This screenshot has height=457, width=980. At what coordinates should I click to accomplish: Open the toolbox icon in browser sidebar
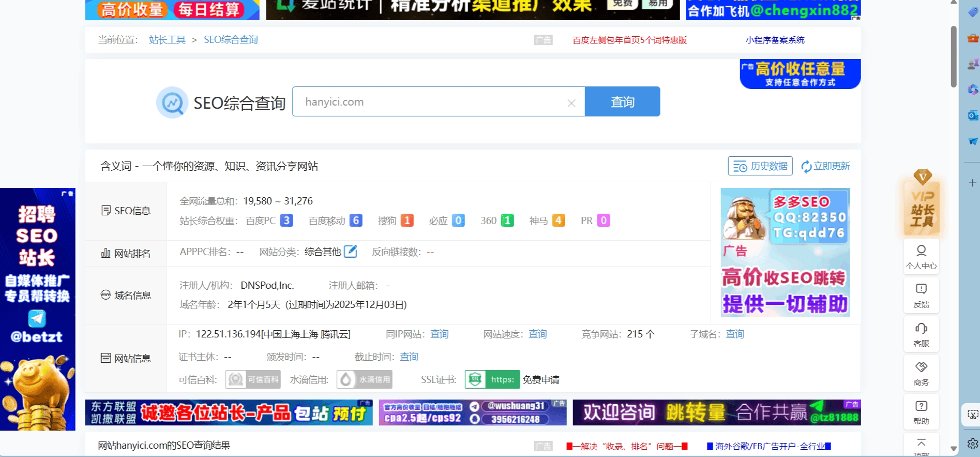pos(973,38)
